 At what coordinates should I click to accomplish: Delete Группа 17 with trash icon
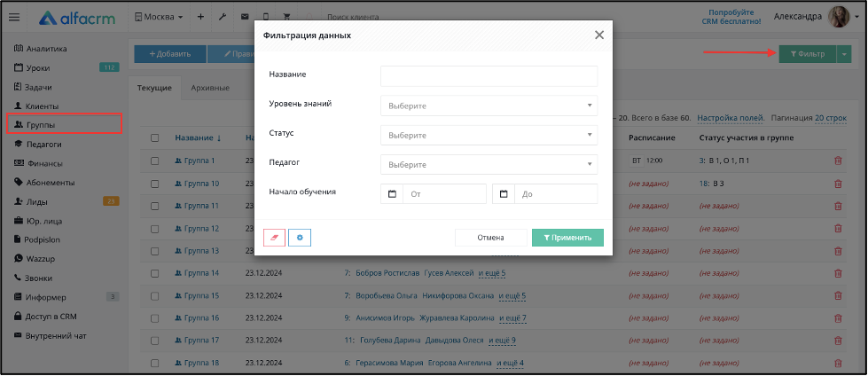(838, 341)
